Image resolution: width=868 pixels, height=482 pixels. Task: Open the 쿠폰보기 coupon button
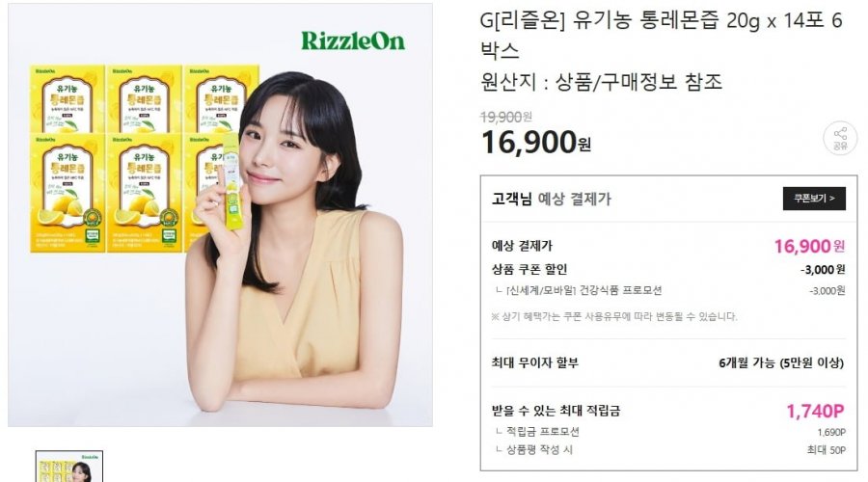coord(814,199)
